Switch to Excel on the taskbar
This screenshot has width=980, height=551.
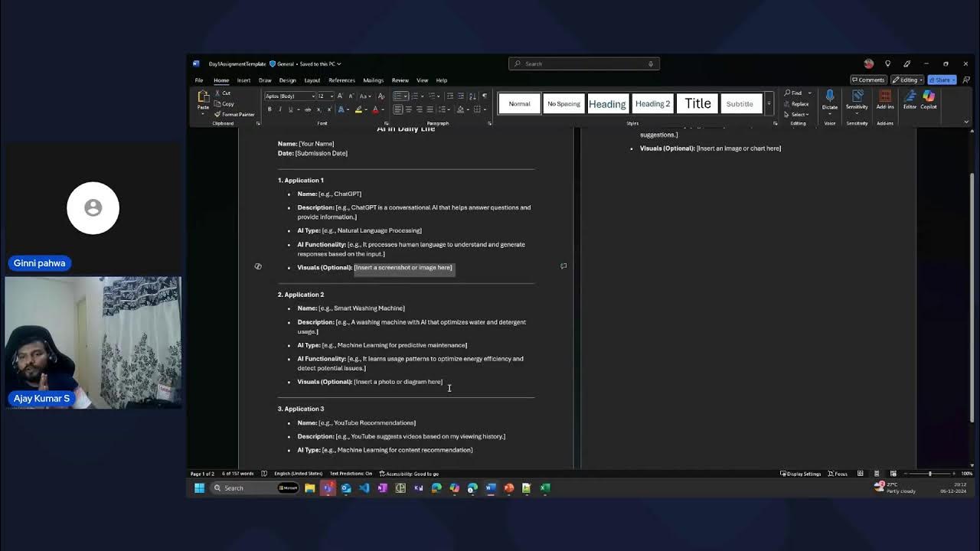545,487
